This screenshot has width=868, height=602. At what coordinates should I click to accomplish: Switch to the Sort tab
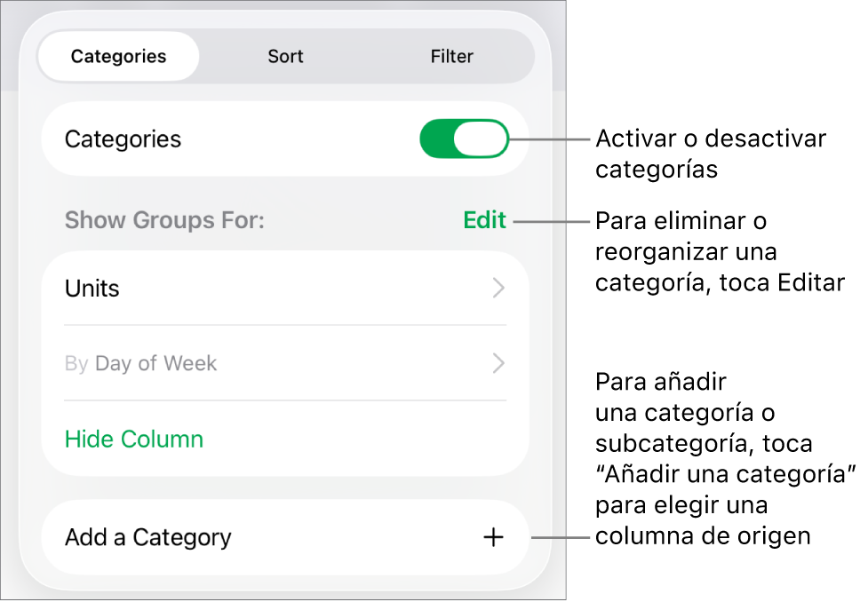(x=285, y=55)
